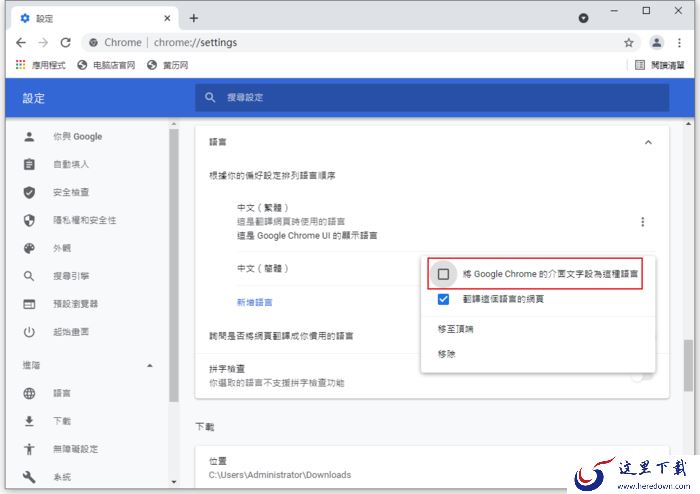
Task: Open the 閱讀清單 reading list
Action: coord(659,65)
